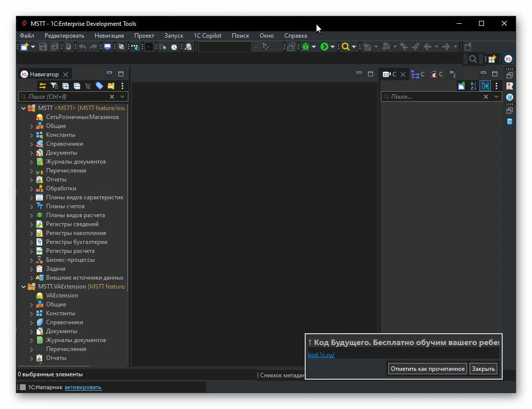Viewport: 532px width, 409px height.
Task: Click the Save disk icon in toolbar
Action: coord(43,47)
